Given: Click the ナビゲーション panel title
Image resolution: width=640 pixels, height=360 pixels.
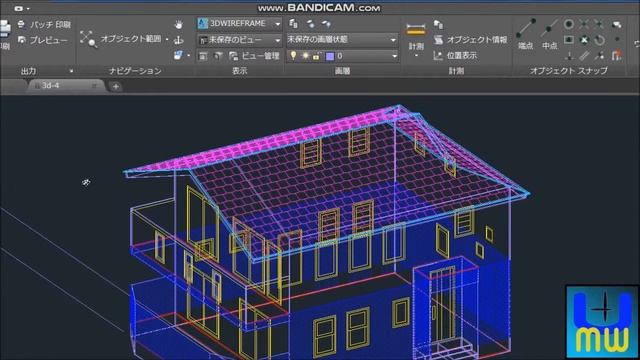Looking at the screenshot, I should tap(135, 71).
